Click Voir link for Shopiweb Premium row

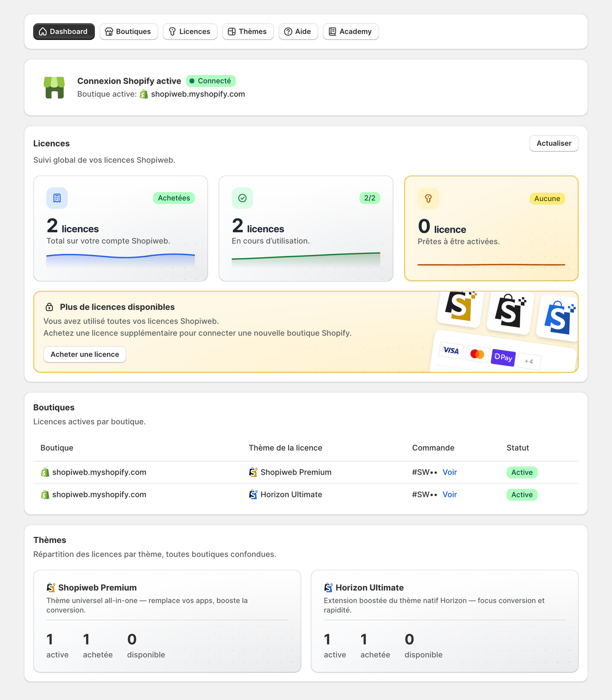point(449,472)
